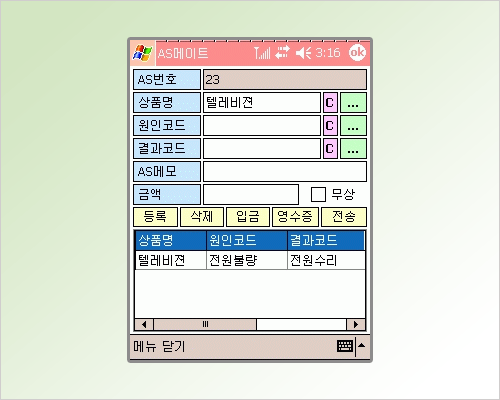Screen dimensions: 500x400
Task: Clear 원인코드 with its pink C button
Action: point(330,126)
